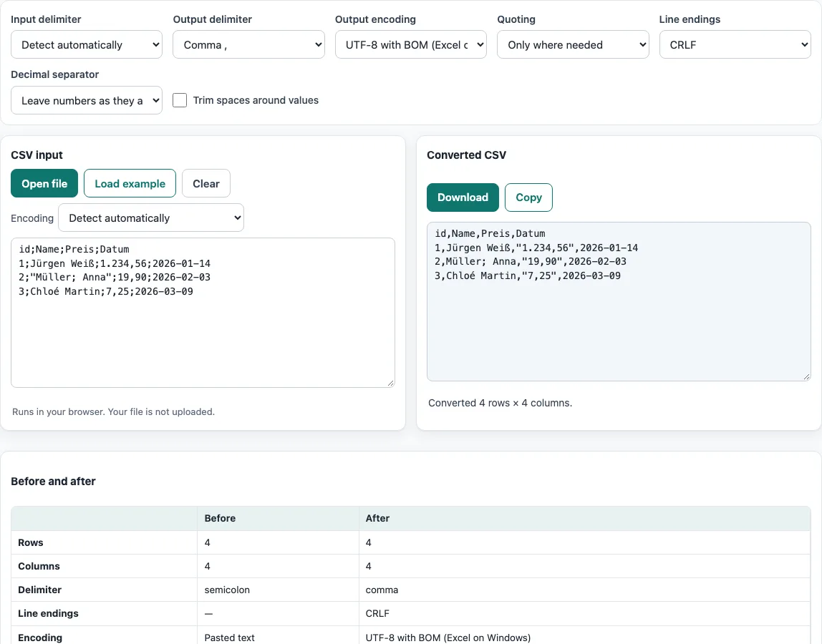The image size is (822, 644).
Task: Click the 'Input delimiter' field label
Action: coord(46,19)
